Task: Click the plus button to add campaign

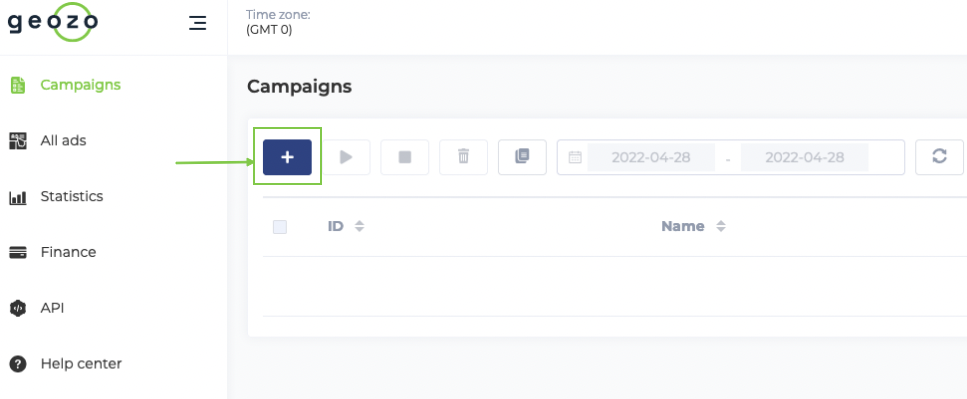Action: coord(287,157)
